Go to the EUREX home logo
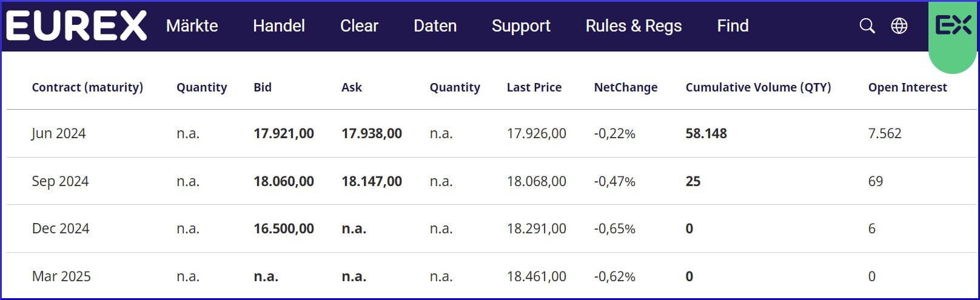 (76, 26)
